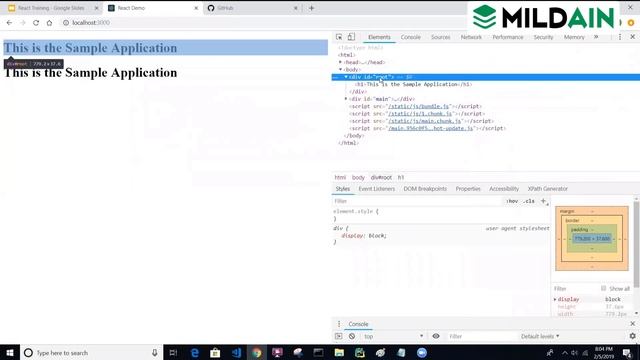Expand the div id main node
640x360 pixels.
346,99
